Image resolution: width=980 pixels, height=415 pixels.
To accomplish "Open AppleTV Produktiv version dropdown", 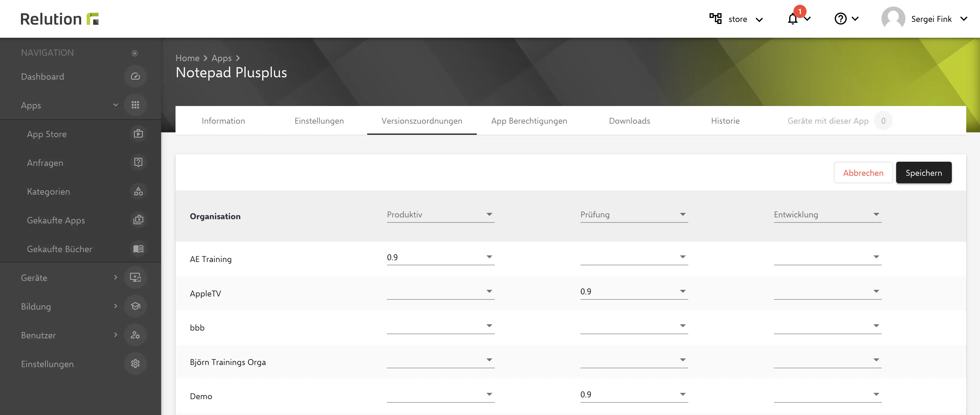I will tap(441, 291).
